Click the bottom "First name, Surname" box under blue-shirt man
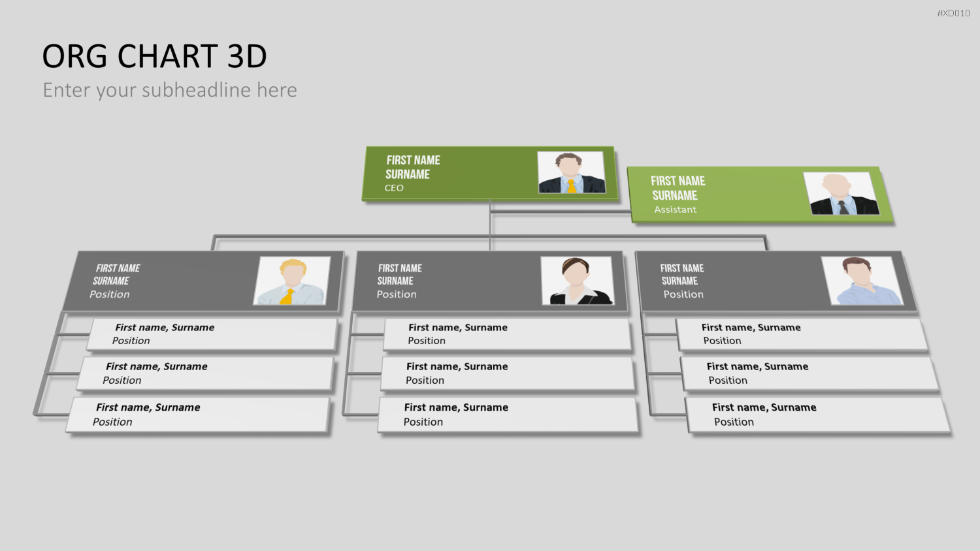Image resolution: width=980 pixels, height=551 pixels. (818, 415)
